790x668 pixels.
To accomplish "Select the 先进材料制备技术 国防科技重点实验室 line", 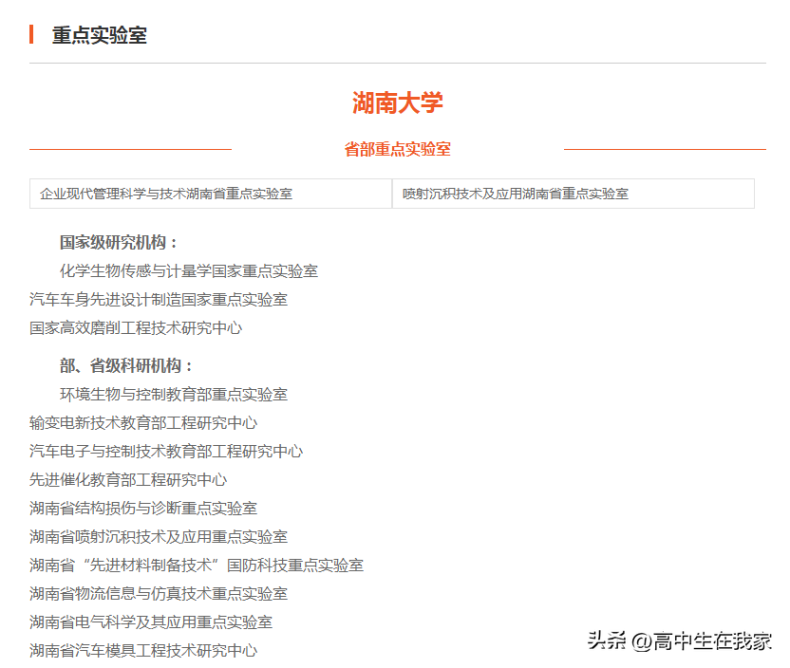I will point(196,565).
